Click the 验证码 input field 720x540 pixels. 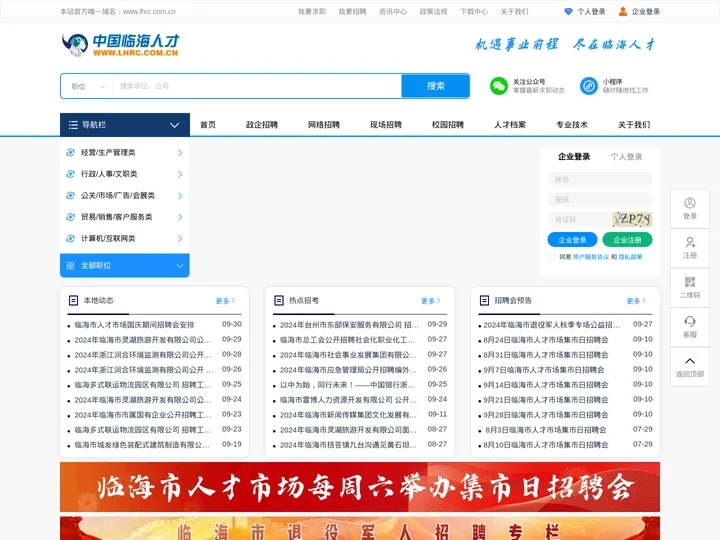(x=579, y=219)
